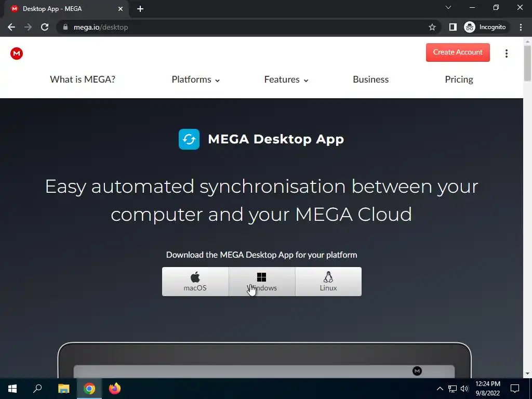532x399 pixels.
Task: Bookmark this page with the star icon
Action: click(x=432, y=27)
